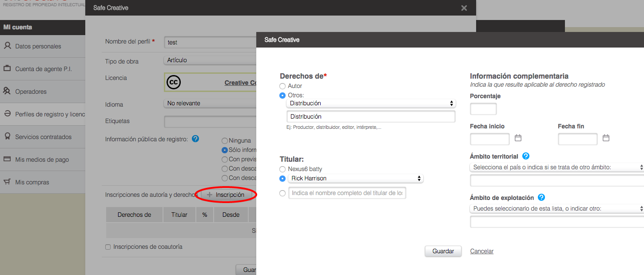Image resolution: width=644 pixels, height=275 pixels.
Task: Select the Autor radio button
Action: [x=282, y=86]
